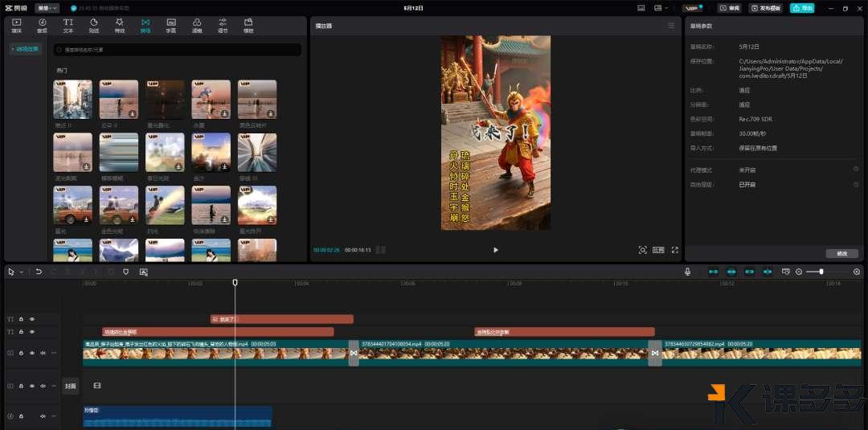The height and width of the screenshot is (430, 868).
Task: Hide the main video track with eye icon
Action: click(32, 353)
